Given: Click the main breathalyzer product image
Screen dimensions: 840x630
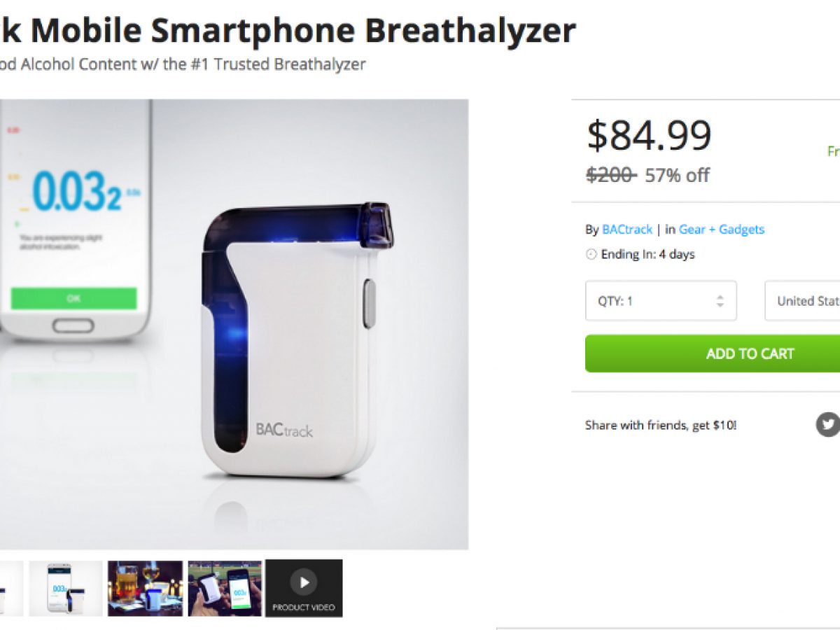Looking at the screenshot, I should (234, 324).
